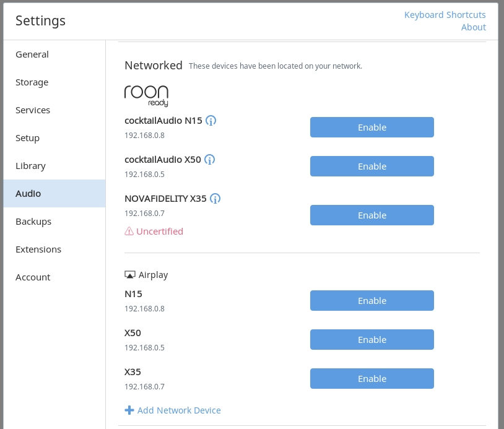This screenshot has height=429, width=504.
Task: Open info for cocktailAudio N15
Action: 211,121
